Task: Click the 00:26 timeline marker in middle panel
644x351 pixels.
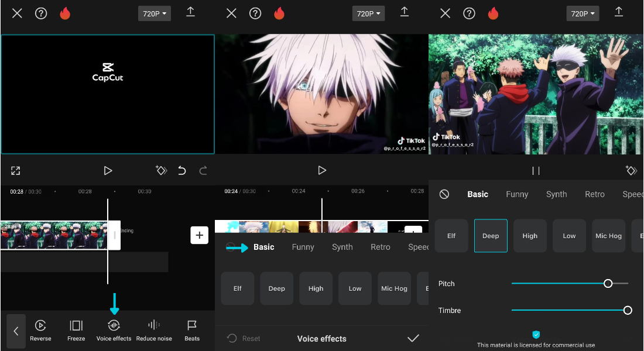Action: coord(358,191)
